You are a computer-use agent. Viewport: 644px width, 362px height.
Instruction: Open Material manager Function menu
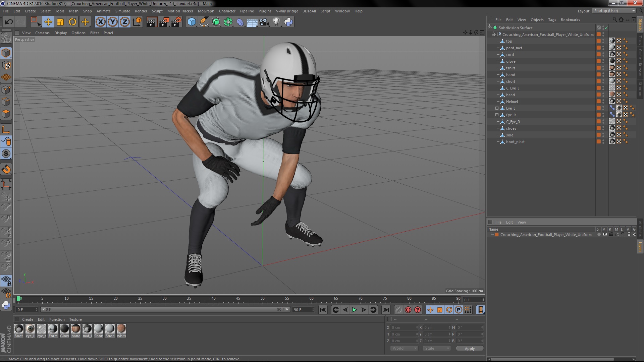(x=57, y=319)
